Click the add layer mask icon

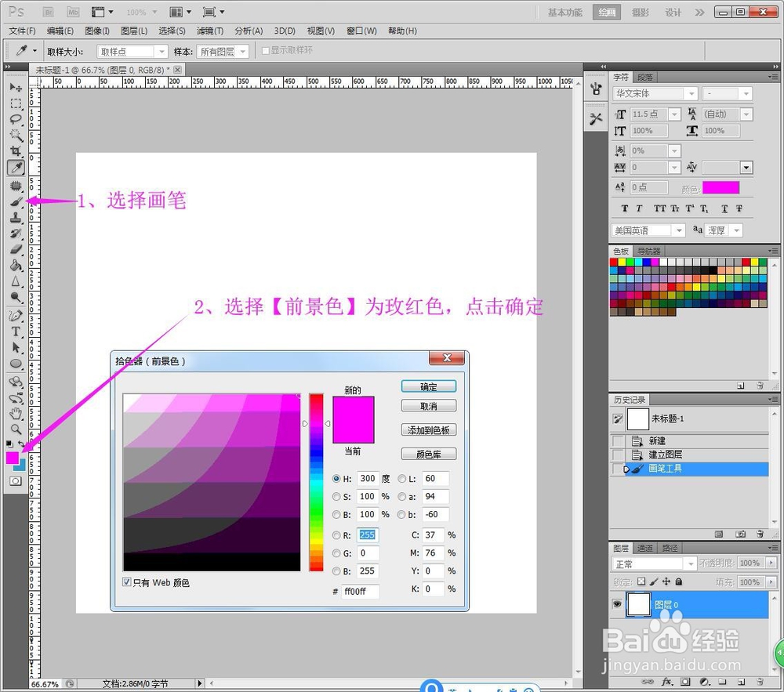click(x=685, y=682)
